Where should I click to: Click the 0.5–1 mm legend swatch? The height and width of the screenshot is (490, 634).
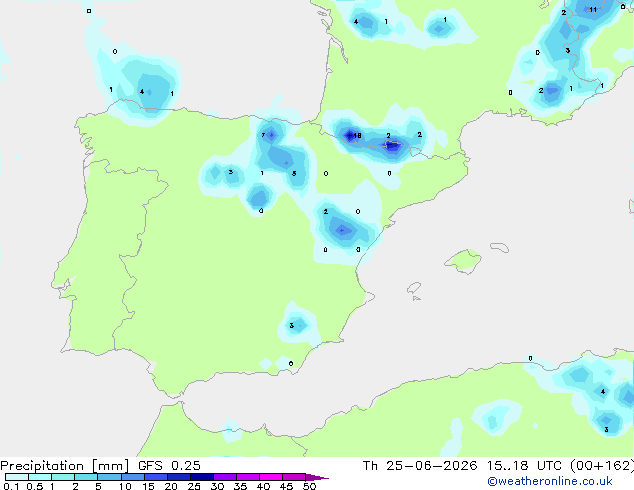point(40,477)
